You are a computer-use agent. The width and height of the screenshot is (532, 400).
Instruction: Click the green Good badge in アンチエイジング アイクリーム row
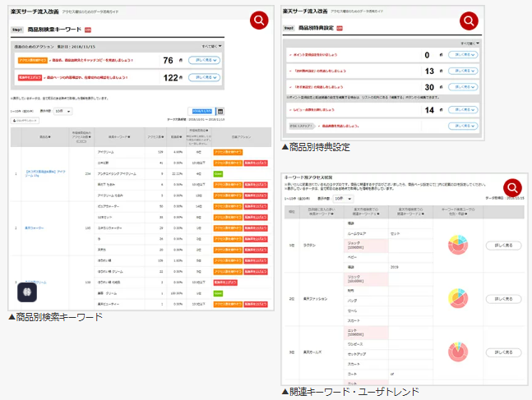(x=218, y=174)
